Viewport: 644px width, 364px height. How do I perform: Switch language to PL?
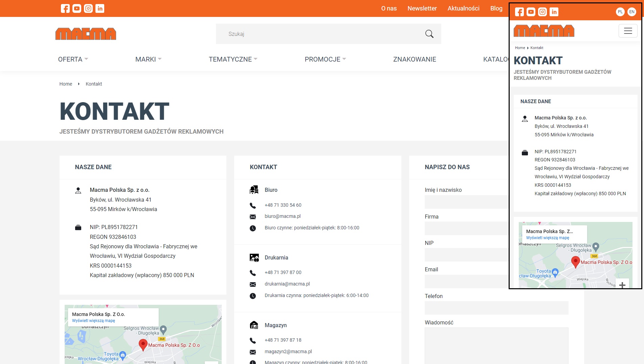pos(620,12)
